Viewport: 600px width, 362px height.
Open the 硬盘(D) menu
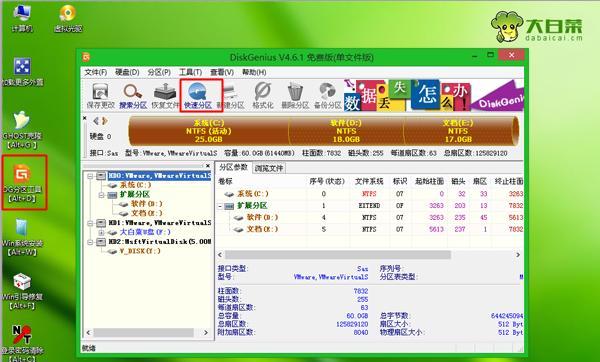tap(127, 72)
